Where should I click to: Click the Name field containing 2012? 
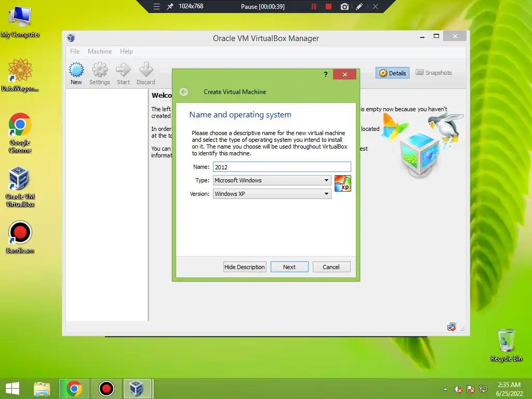point(282,167)
